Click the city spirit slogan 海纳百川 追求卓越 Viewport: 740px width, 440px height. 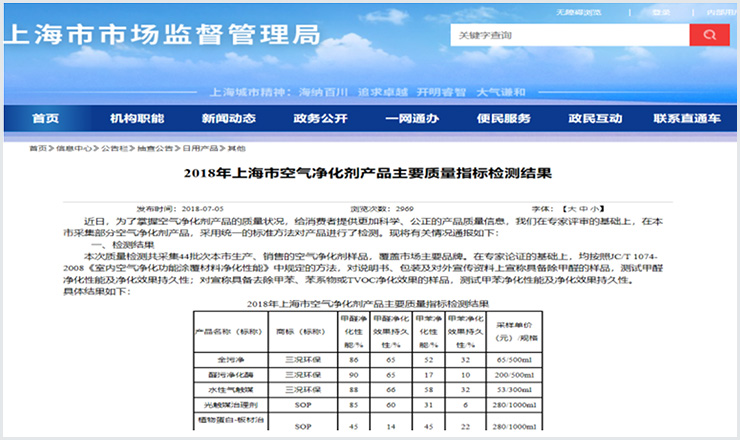point(353,92)
